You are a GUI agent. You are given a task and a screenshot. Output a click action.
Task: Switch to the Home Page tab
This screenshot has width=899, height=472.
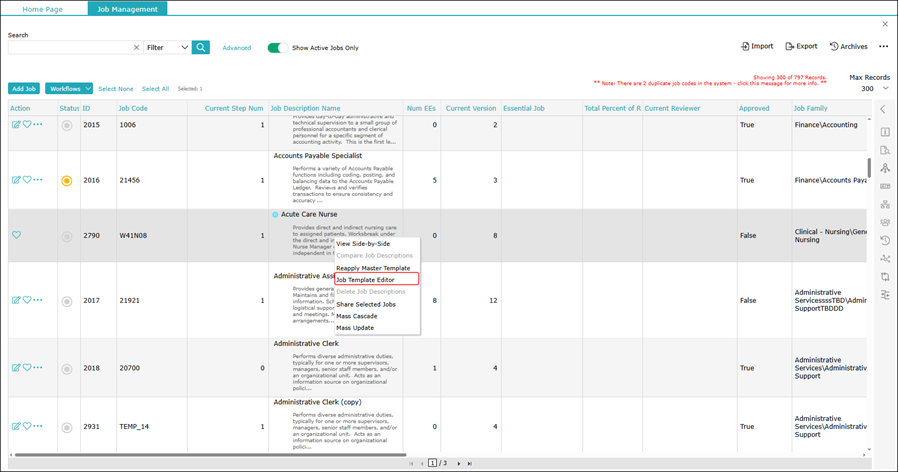click(43, 9)
